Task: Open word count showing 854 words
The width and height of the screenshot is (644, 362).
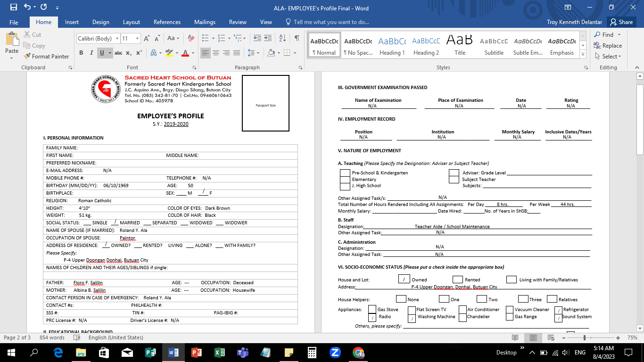Action: 52,338
